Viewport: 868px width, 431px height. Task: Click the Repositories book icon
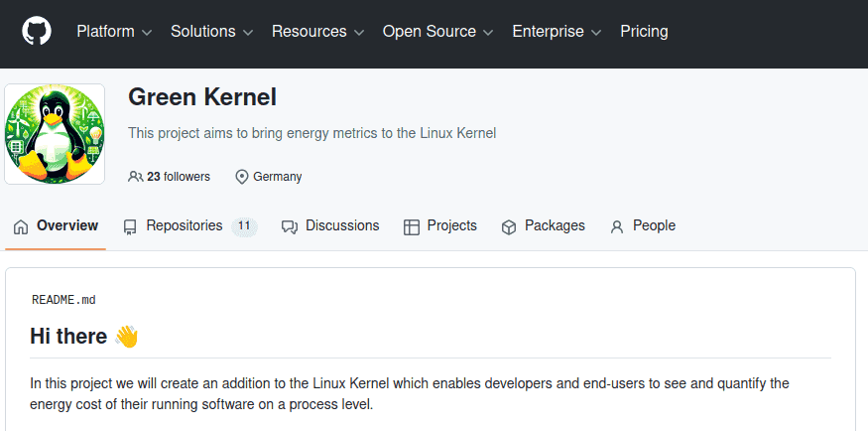[130, 227]
